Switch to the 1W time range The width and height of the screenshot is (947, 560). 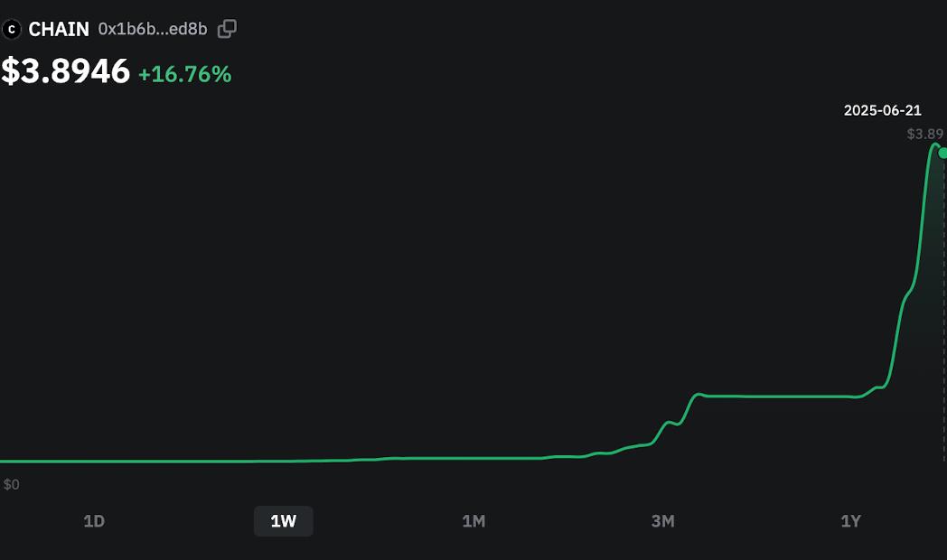coord(283,521)
